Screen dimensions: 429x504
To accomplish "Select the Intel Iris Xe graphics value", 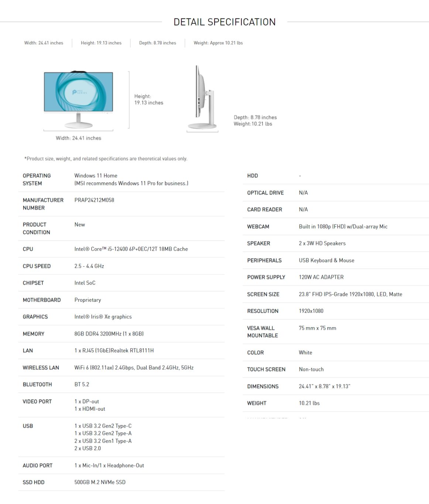I will (103, 317).
